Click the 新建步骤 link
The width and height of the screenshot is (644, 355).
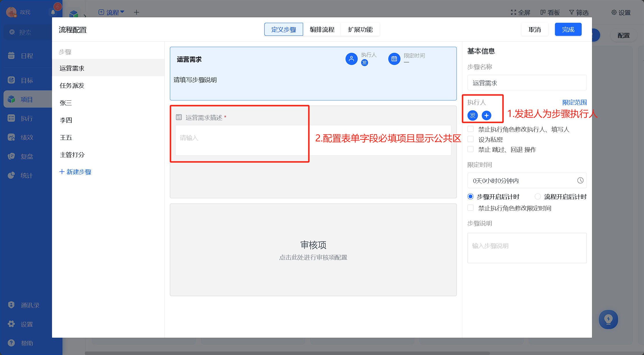(x=75, y=172)
